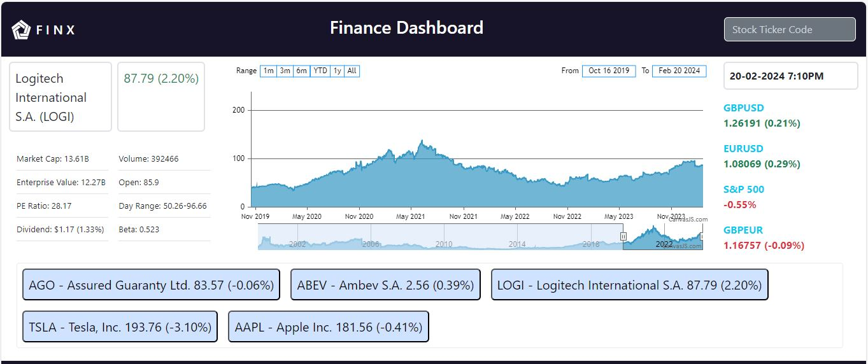
Task: Open the LOGI Logitech International card
Action: point(630,284)
